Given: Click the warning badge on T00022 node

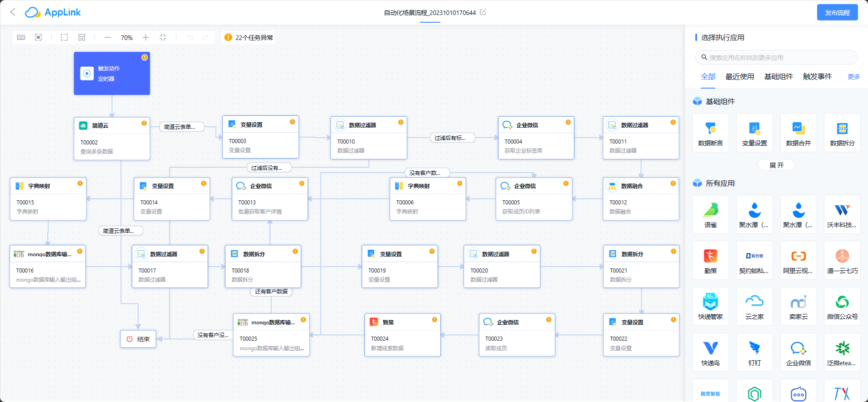Looking at the screenshot, I should point(673,320).
